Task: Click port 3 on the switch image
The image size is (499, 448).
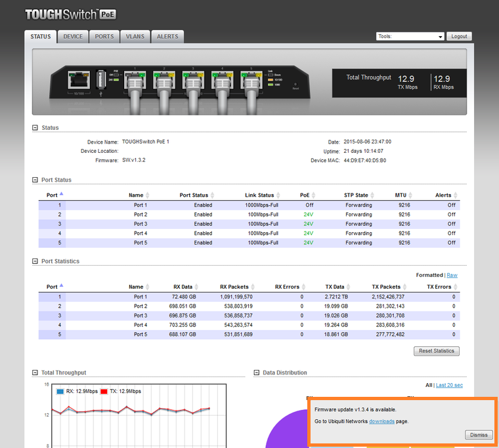Action: tap(193, 80)
